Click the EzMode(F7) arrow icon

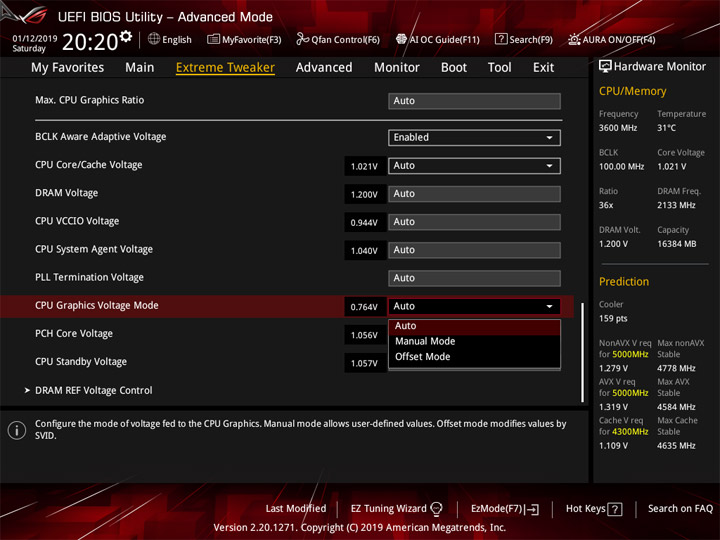[x=533, y=509]
